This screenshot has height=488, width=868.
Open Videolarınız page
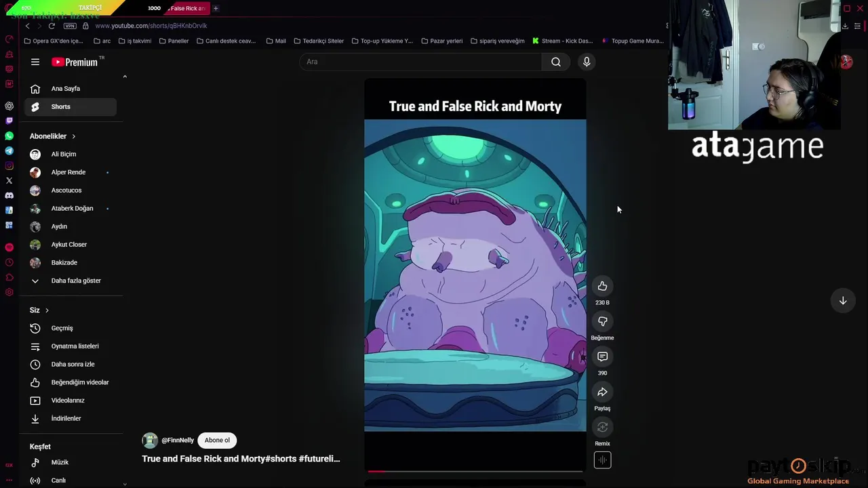[70, 401]
